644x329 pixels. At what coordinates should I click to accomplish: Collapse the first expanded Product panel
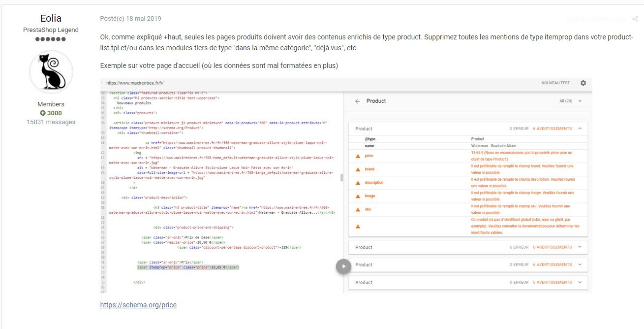point(580,129)
